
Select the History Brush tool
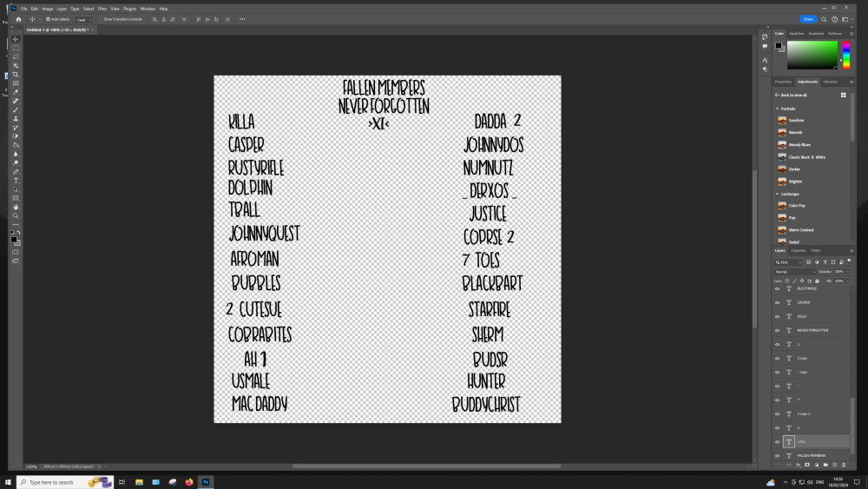(x=16, y=128)
